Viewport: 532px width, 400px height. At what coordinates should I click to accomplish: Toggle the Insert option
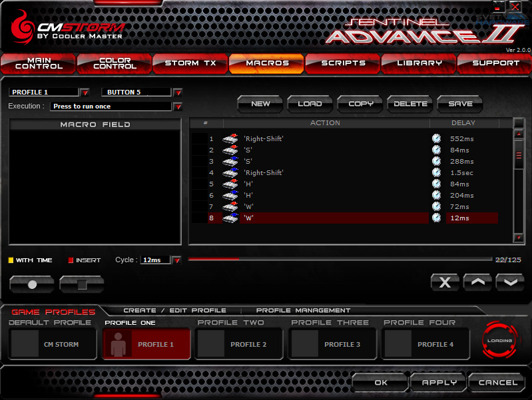tap(71, 260)
